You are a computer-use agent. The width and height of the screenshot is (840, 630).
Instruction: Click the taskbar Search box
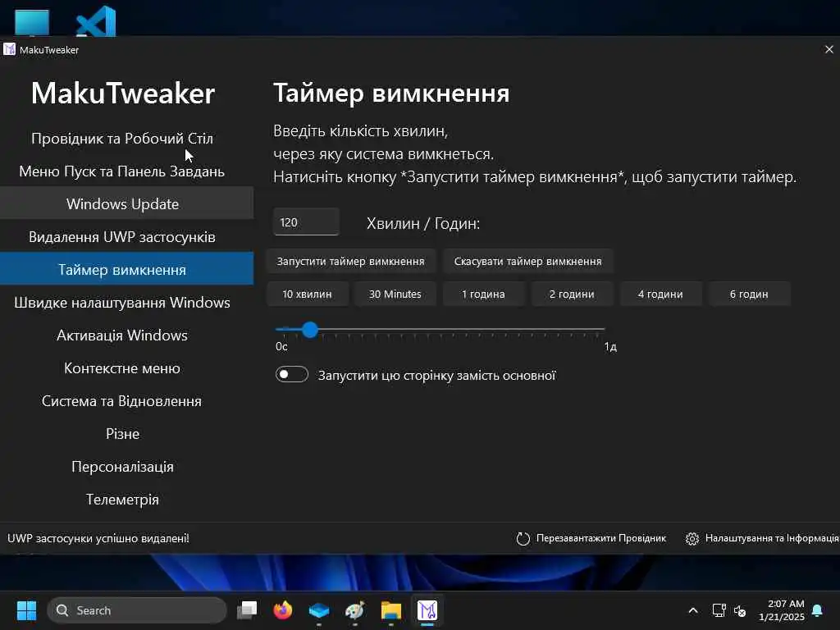coord(137,610)
